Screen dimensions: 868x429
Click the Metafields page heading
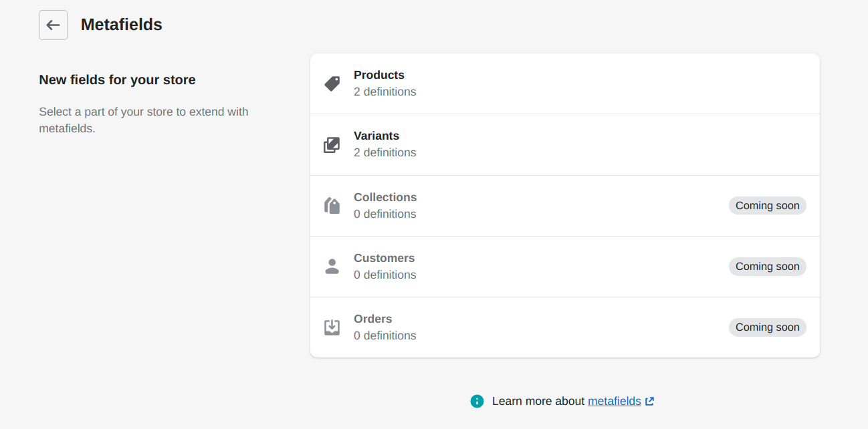122,25
